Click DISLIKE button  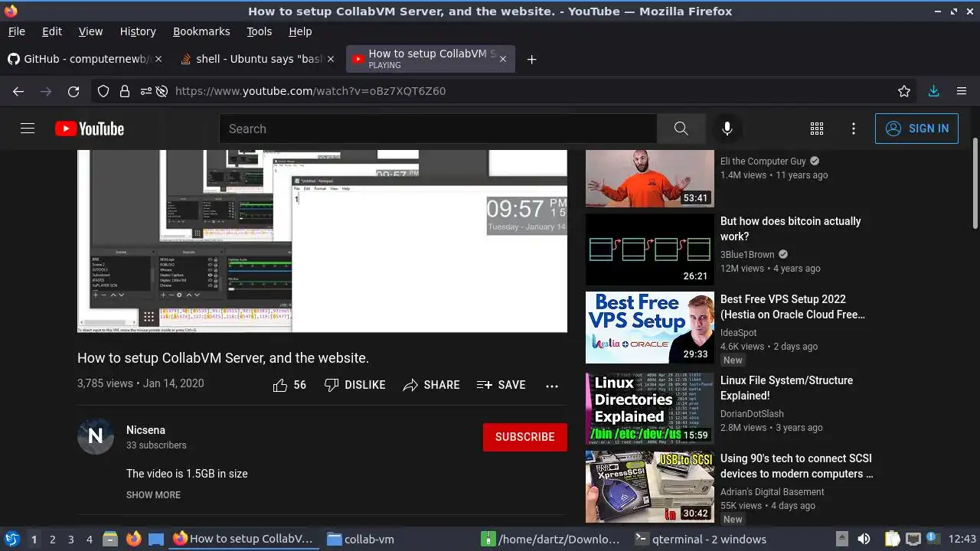354,385
